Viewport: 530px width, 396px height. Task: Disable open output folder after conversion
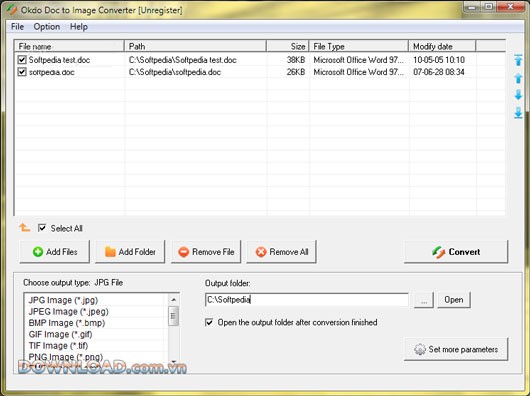tap(209, 322)
